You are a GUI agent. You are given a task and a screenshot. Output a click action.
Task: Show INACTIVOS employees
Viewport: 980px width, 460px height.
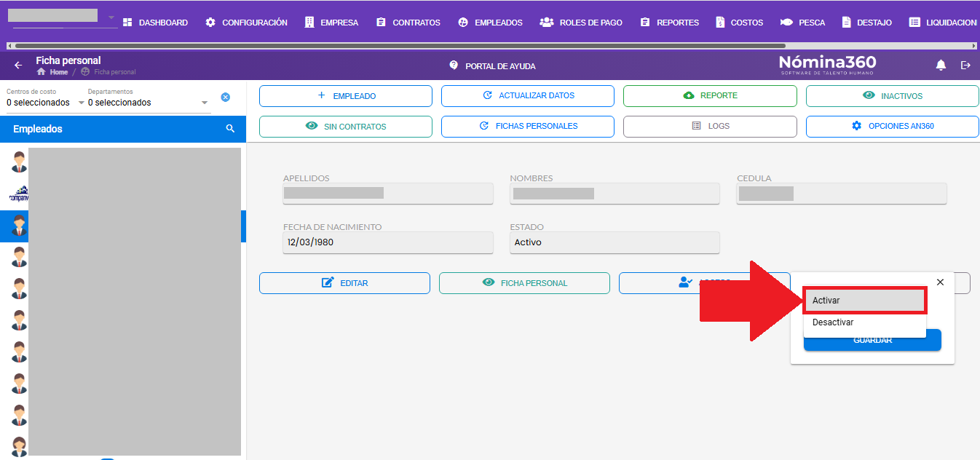(892, 96)
